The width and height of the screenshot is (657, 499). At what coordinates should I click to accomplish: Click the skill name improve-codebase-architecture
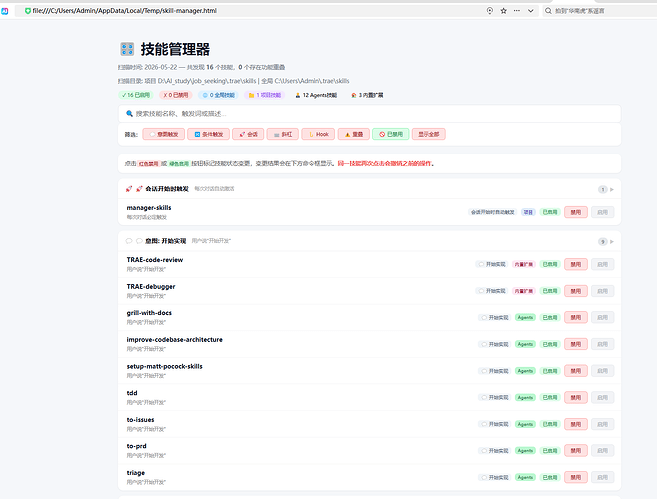point(174,339)
